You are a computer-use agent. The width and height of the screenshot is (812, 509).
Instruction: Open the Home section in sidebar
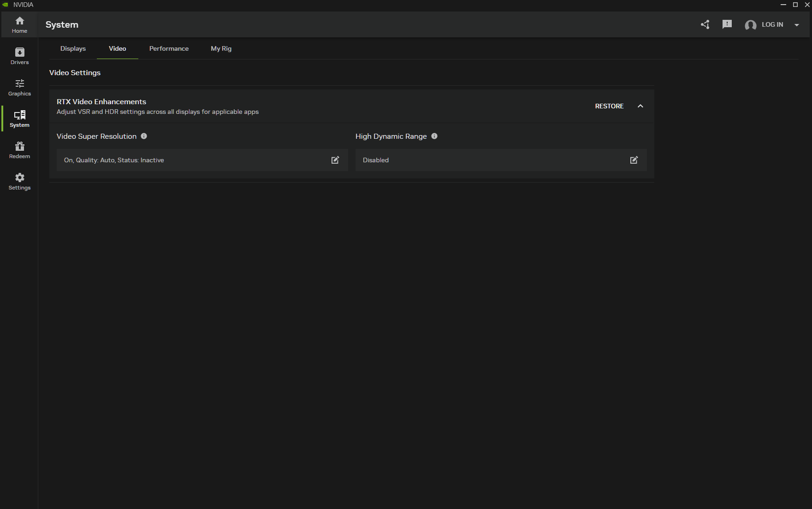point(19,25)
